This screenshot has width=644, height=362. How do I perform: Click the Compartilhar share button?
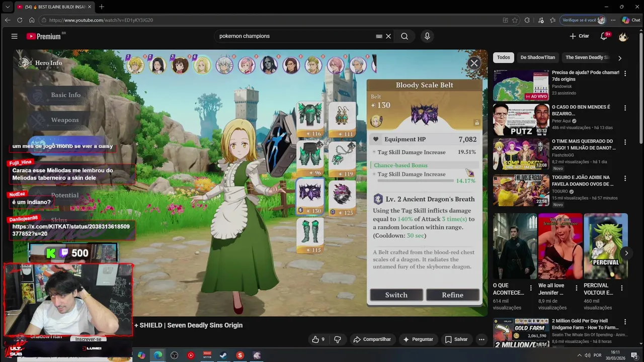coord(372,339)
